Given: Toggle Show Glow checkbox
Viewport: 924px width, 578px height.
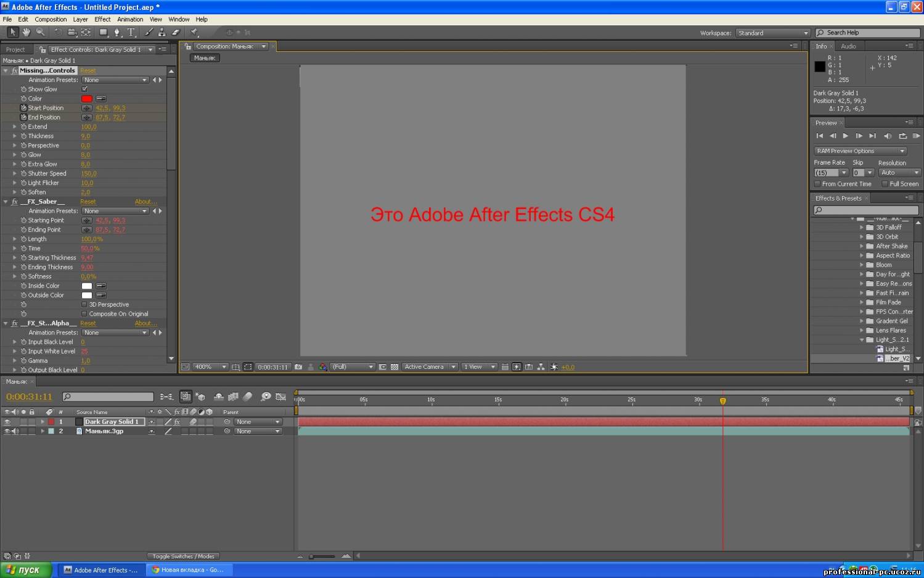Looking at the screenshot, I should [84, 89].
